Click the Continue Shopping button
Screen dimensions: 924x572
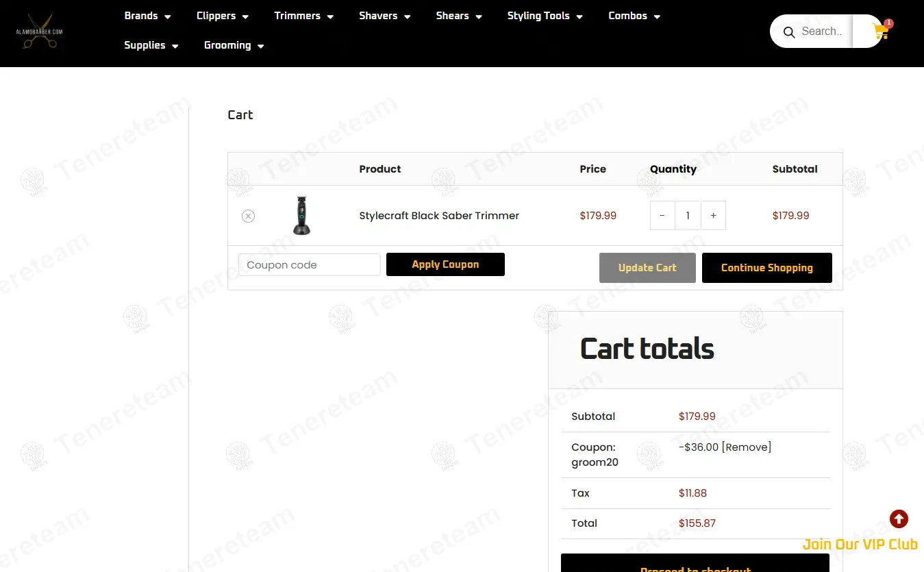[x=766, y=268]
